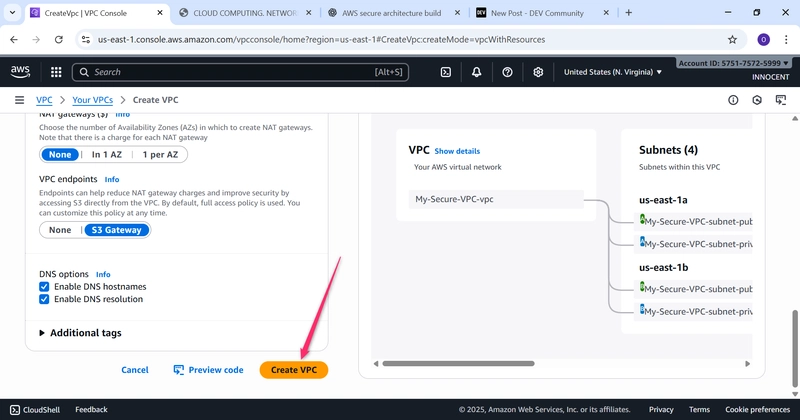Open the screen-chat icon at far right of breadcrumb bar

point(781,100)
